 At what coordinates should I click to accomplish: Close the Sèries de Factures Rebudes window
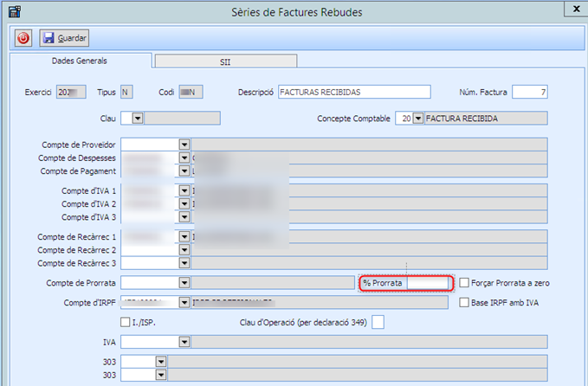(x=573, y=10)
